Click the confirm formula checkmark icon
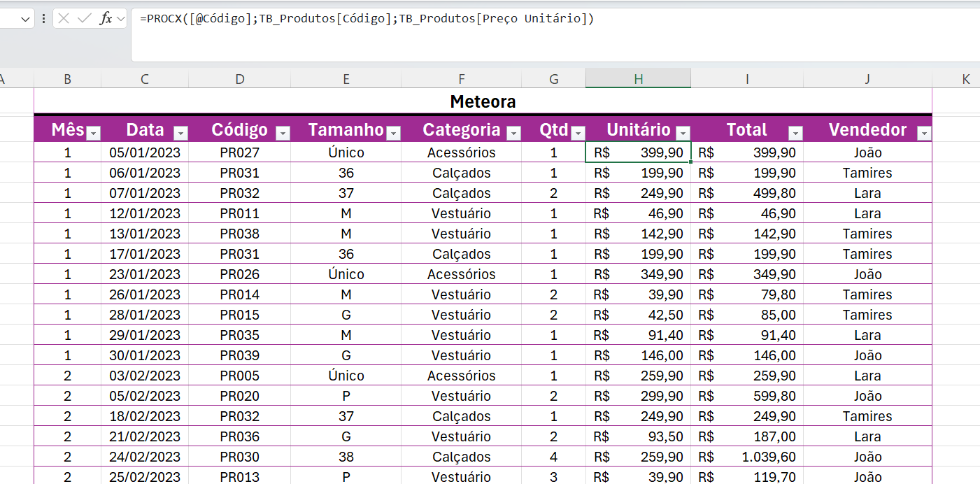The height and width of the screenshot is (484, 980). click(85, 19)
